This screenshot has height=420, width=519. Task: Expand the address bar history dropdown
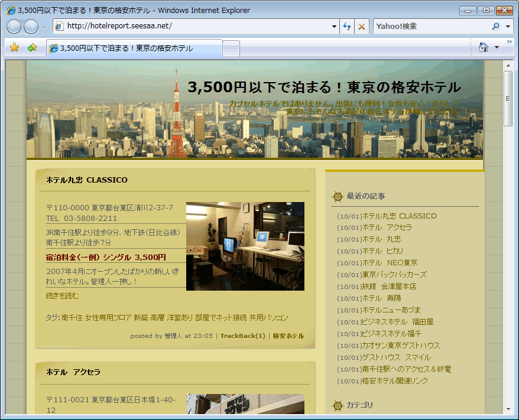point(334,27)
